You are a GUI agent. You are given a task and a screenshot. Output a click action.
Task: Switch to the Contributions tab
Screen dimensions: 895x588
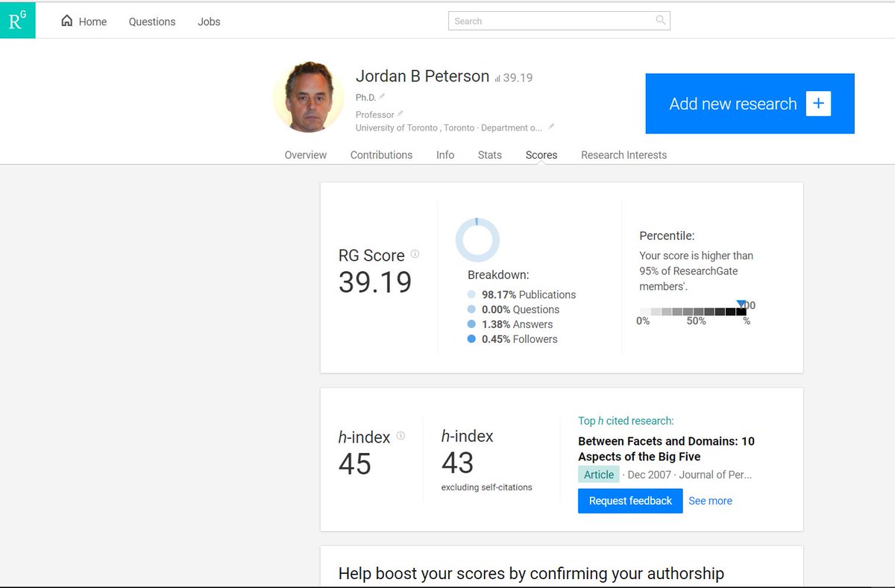click(381, 155)
